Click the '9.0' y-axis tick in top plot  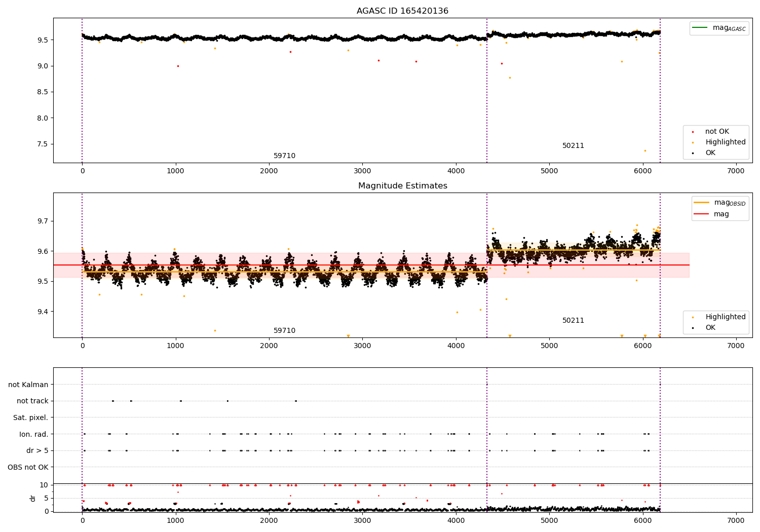[x=43, y=66]
